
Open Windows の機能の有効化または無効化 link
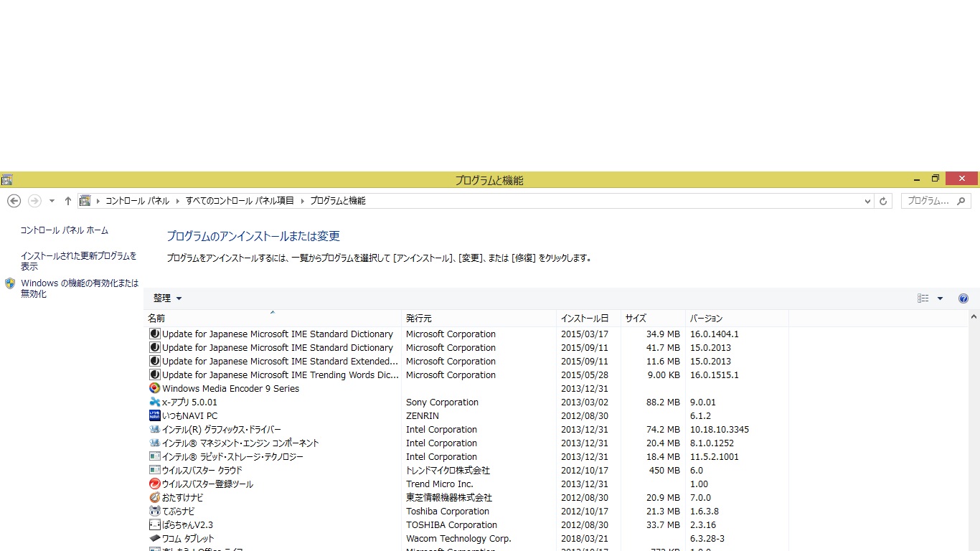click(x=80, y=288)
